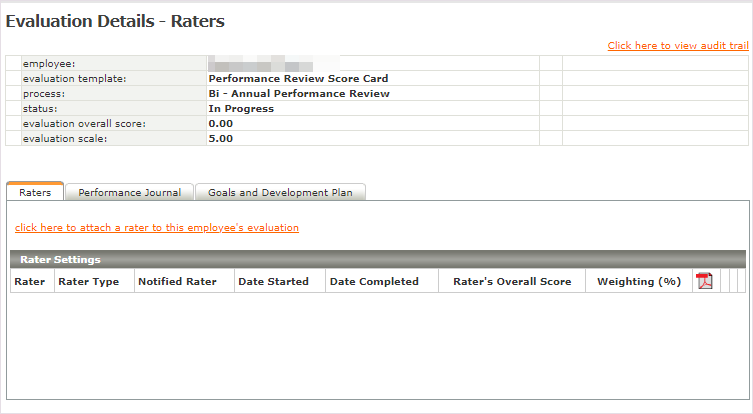The width and height of the screenshot is (753, 414).
Task: Click the evaluation scale value 5.00
Action: click(x=220, y=138)
